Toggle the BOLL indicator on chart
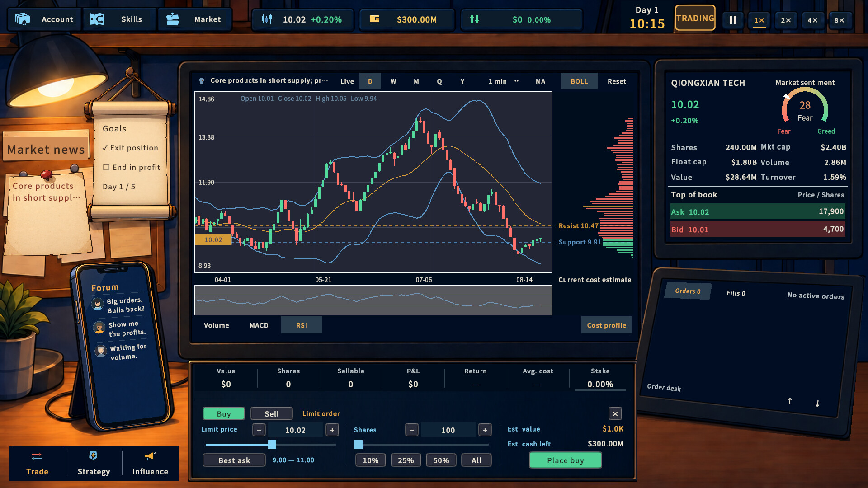 click(579, 81)
